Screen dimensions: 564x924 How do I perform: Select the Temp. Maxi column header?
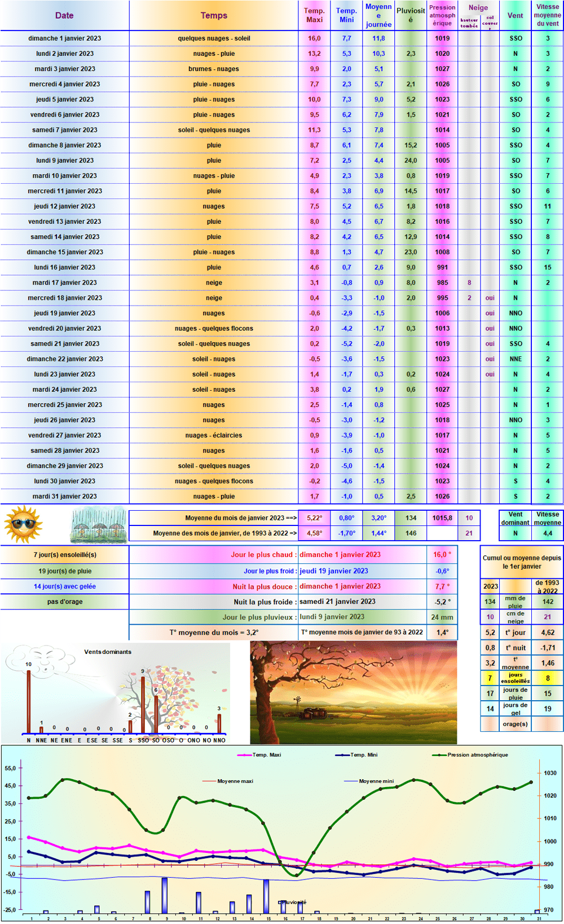click(x=314, y=16)
